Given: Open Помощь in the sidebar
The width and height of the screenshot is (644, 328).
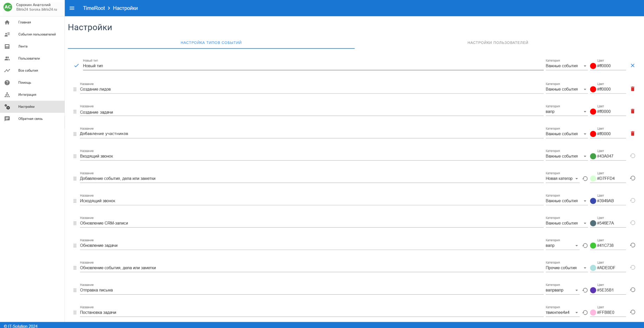Looking at the screenshot, I should 32,83.
